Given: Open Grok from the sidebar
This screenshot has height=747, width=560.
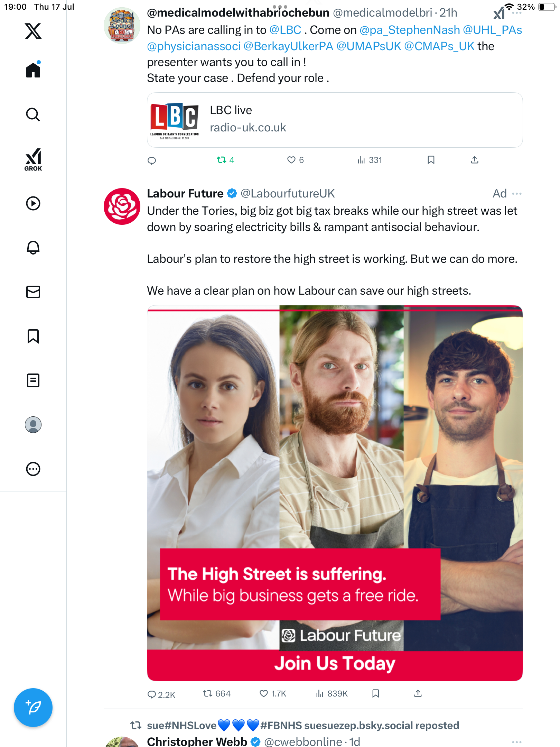Looking at the screenshot, I should tap(33, 159).
